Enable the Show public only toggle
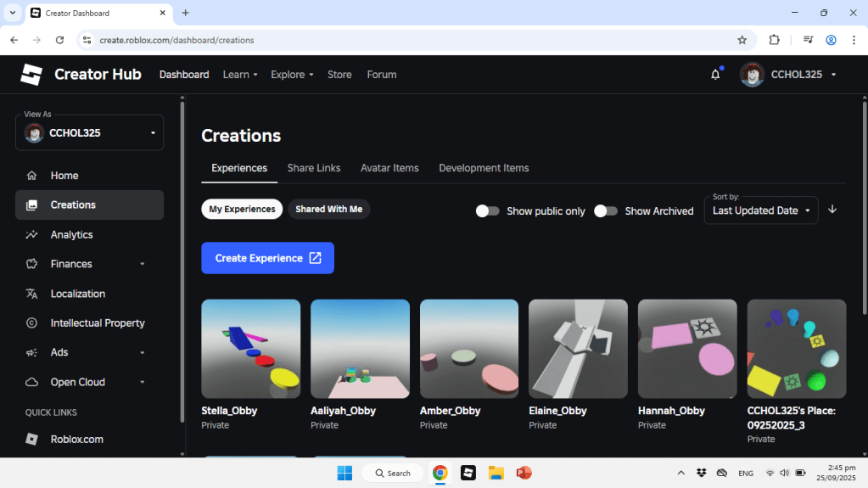Screen dimensions: 868x488 click(487, 210)
